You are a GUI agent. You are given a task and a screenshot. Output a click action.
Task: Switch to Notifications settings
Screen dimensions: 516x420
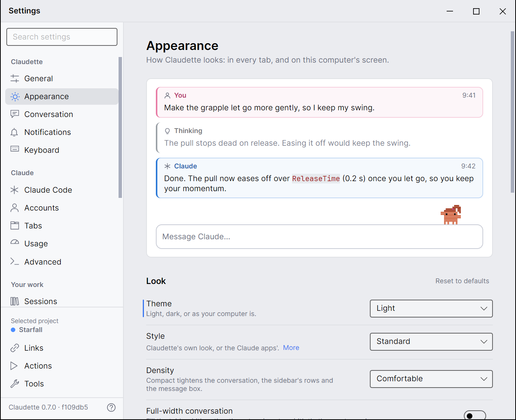(x=62, y=132)
